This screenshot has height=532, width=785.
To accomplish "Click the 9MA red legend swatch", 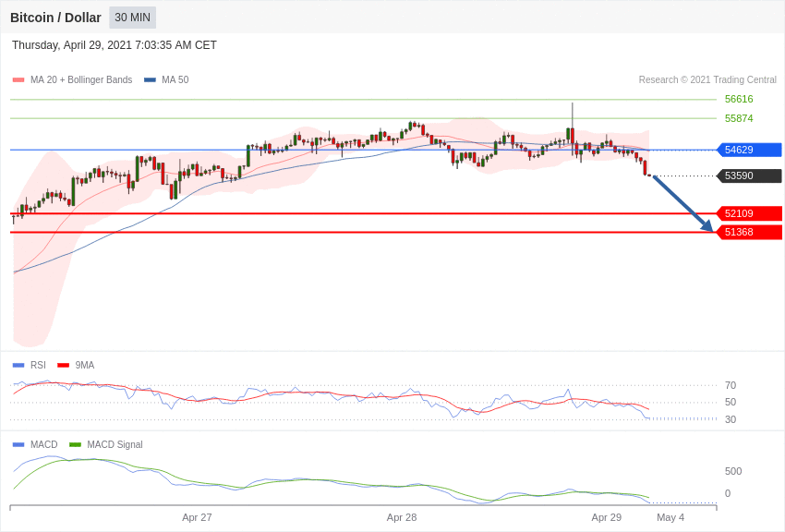I will (x=64, y=366).
